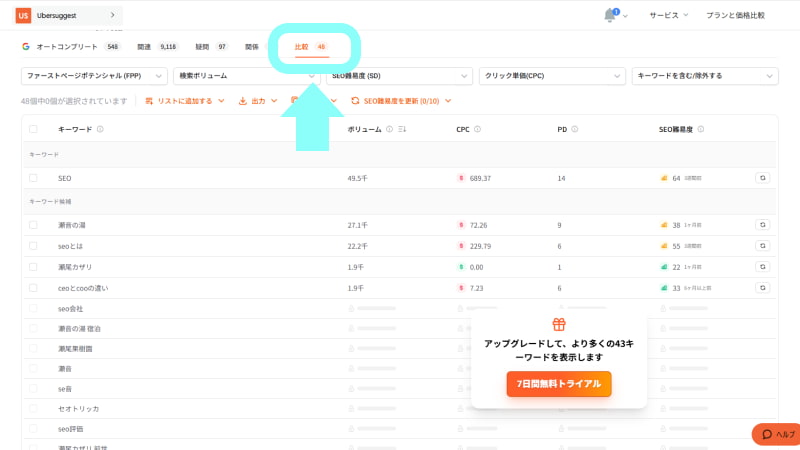Viewport: 800px width, 450px height.
Task: Click the Google G icon
Action: tap(26, 46)
